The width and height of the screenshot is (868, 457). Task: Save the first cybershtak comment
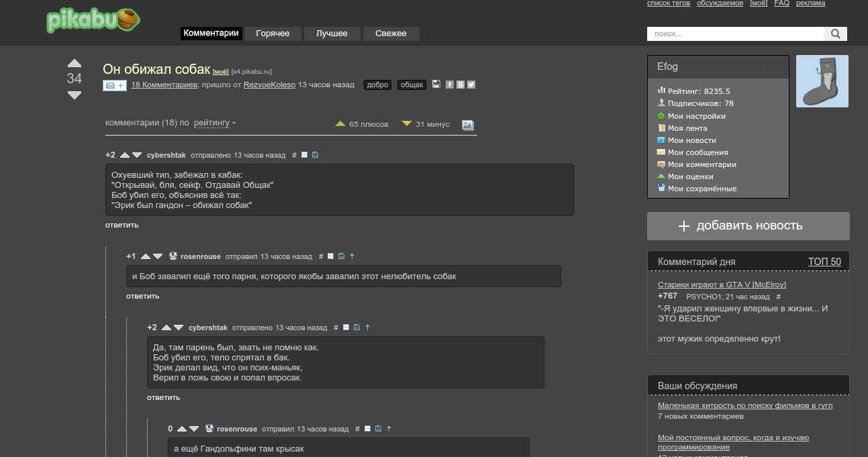point(316,155)
